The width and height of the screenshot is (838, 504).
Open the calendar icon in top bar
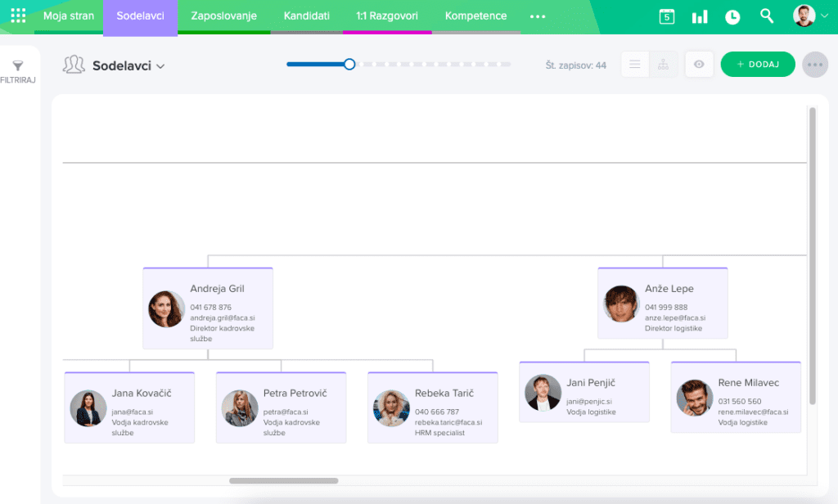click(x=666, y=16)
